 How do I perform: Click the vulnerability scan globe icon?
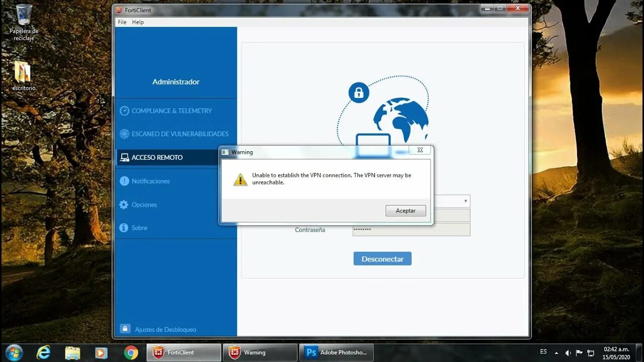[124, 134]
